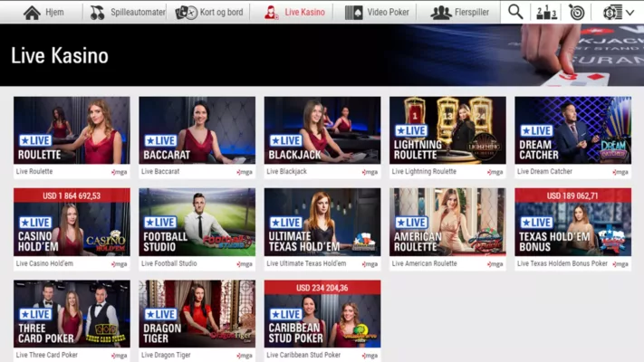Viewport: 644px width, 362px height.
Task: Expand the cashier money dropdown
Action: click(x=618, y=13)
